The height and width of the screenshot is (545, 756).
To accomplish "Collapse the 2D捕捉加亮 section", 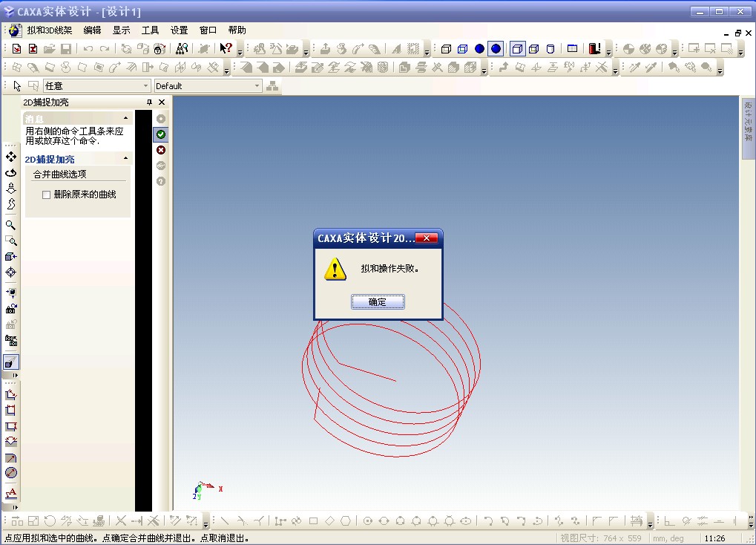I will pyautogui.click(x=126, y=158).
